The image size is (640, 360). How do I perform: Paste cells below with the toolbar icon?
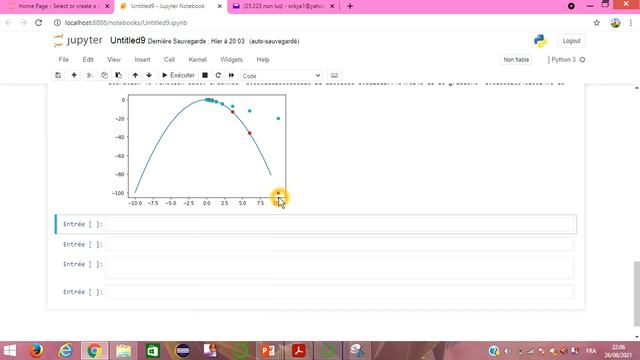tap(118, 76)
